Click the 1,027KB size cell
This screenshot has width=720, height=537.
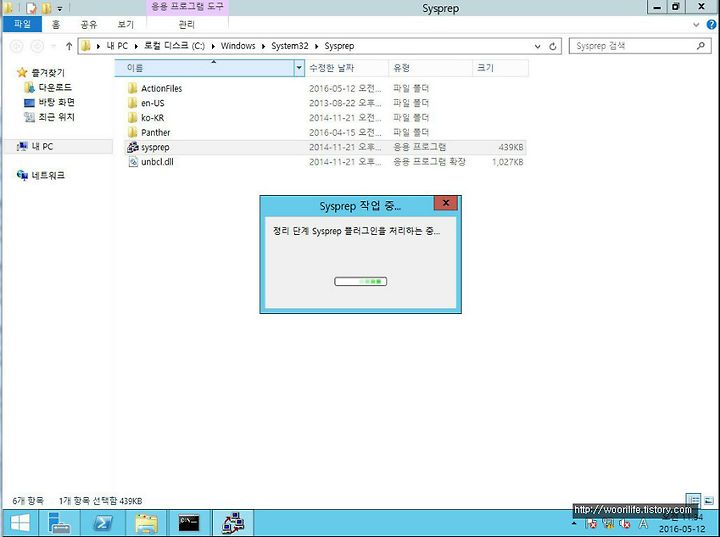pyautogui.click(x=507, y=162)
